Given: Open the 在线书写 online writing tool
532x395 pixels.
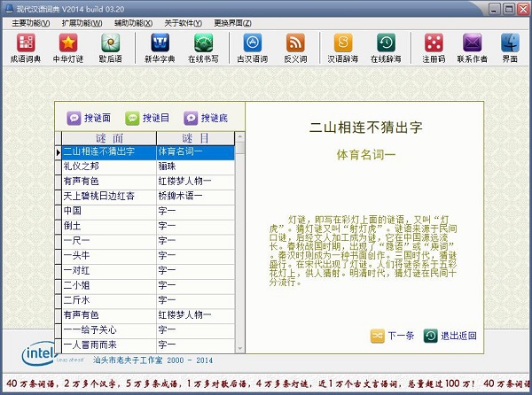Looking at the screenshot, I should pyautogui.click(x=203, y=46).
